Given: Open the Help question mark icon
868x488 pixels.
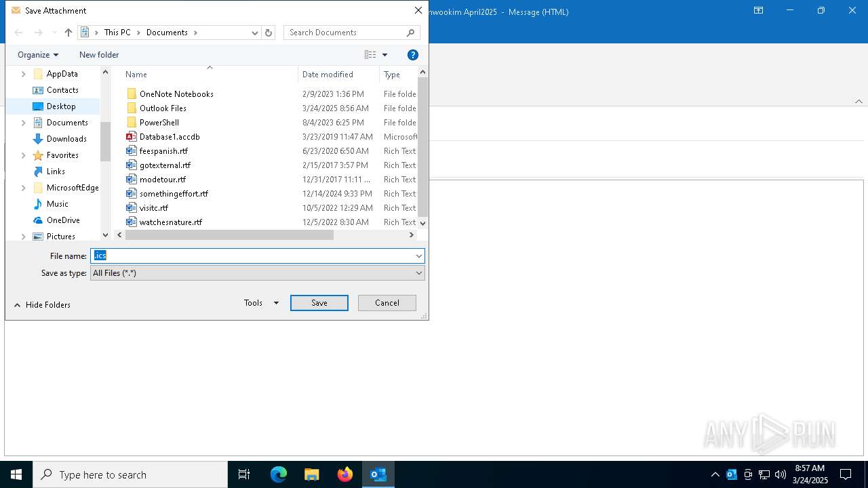Looking at the screenshot, I should pos(413,55).
